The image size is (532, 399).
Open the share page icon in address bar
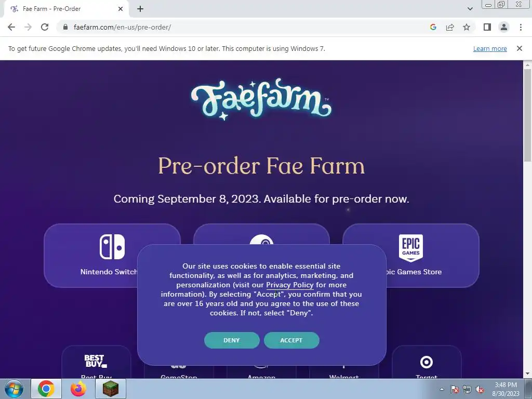(450, 27)
